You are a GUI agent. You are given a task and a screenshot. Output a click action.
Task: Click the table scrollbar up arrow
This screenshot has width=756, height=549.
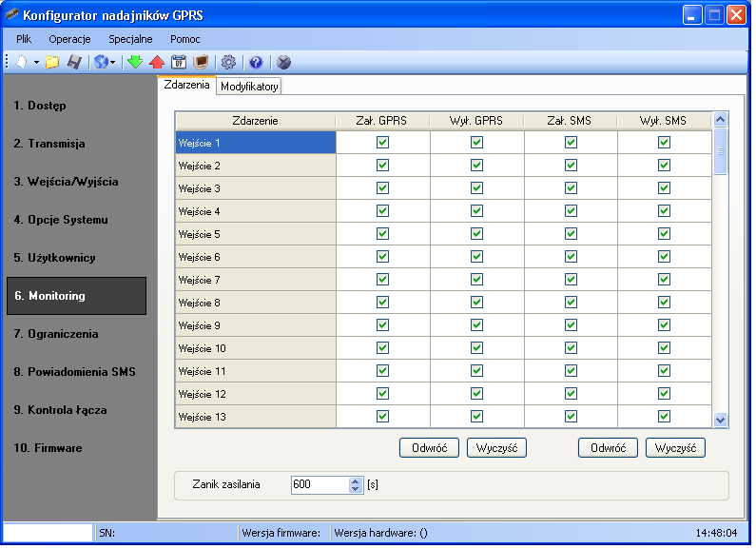tap(720, 119)
